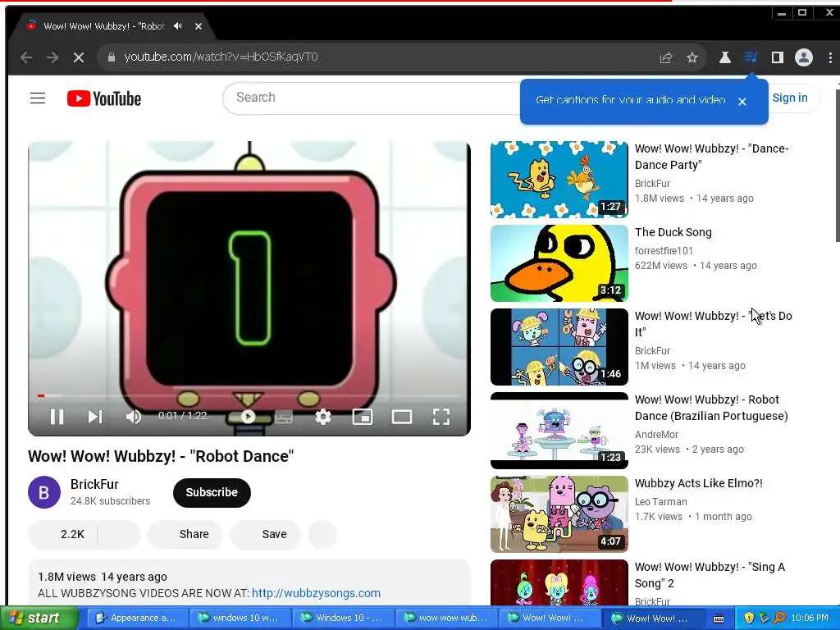Open Dance-Dance Party video thumbnail

tap(559, 180)
